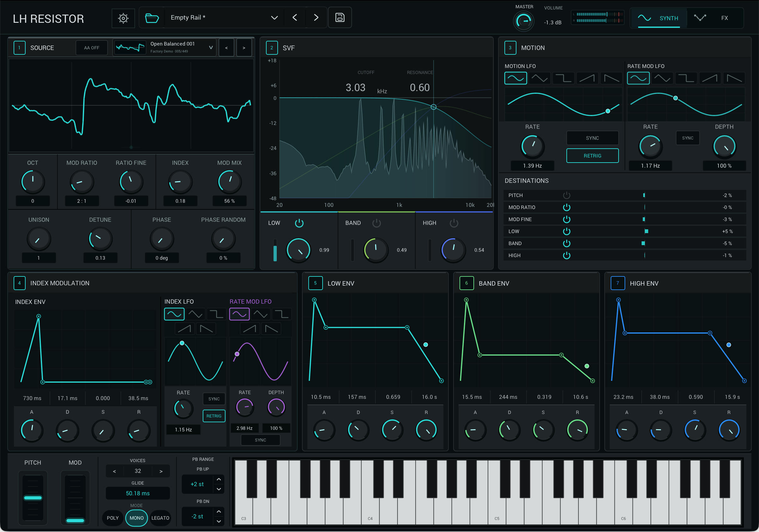This screenshot has height=532, width=759.
Task: Select purple sine for Index Rate Mod LFO
Action: [239, 314]
